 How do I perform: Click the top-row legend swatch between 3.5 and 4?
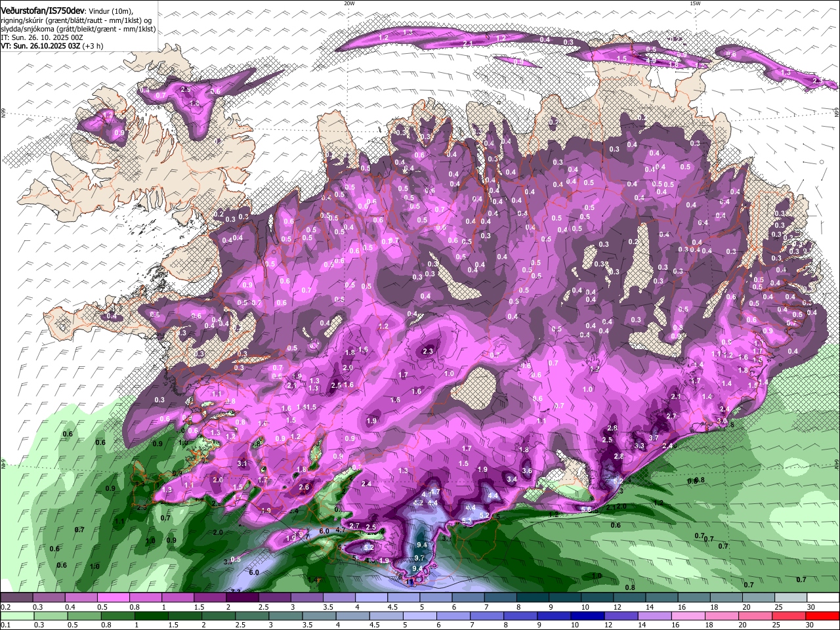[339, 597]
